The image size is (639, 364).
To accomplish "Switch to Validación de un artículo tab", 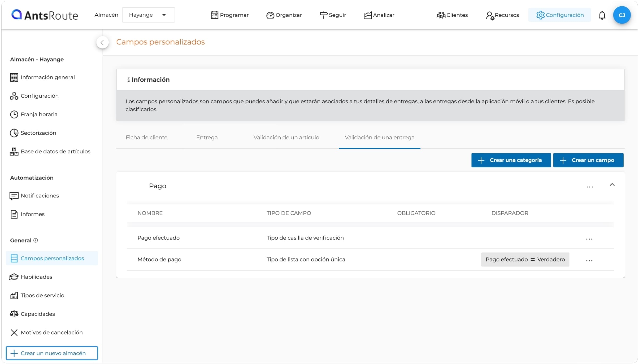I will pyautogui.click(x=286, y=137).
